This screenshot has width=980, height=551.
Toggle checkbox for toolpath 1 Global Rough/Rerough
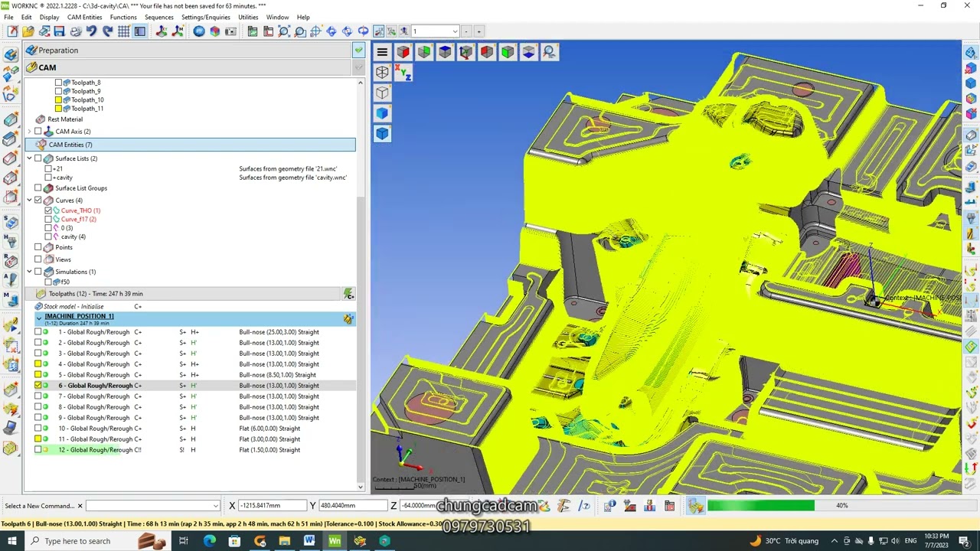pos(38,332)
